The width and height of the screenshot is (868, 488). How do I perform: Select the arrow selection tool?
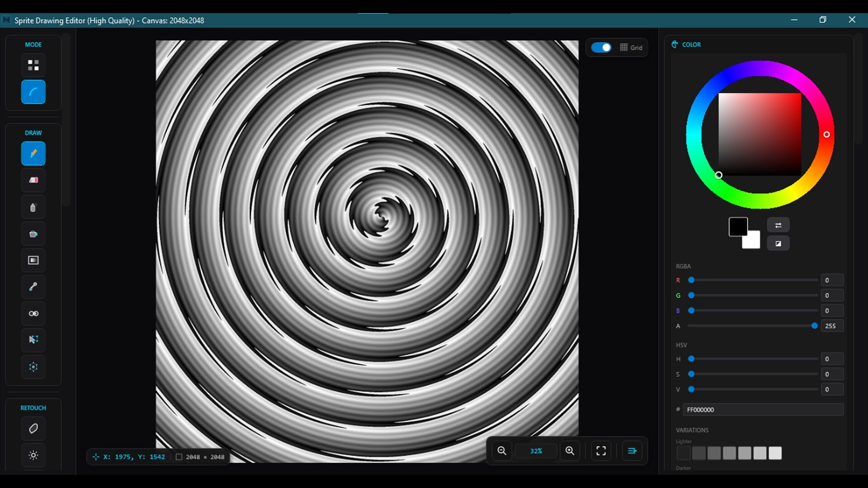point(33,340)
